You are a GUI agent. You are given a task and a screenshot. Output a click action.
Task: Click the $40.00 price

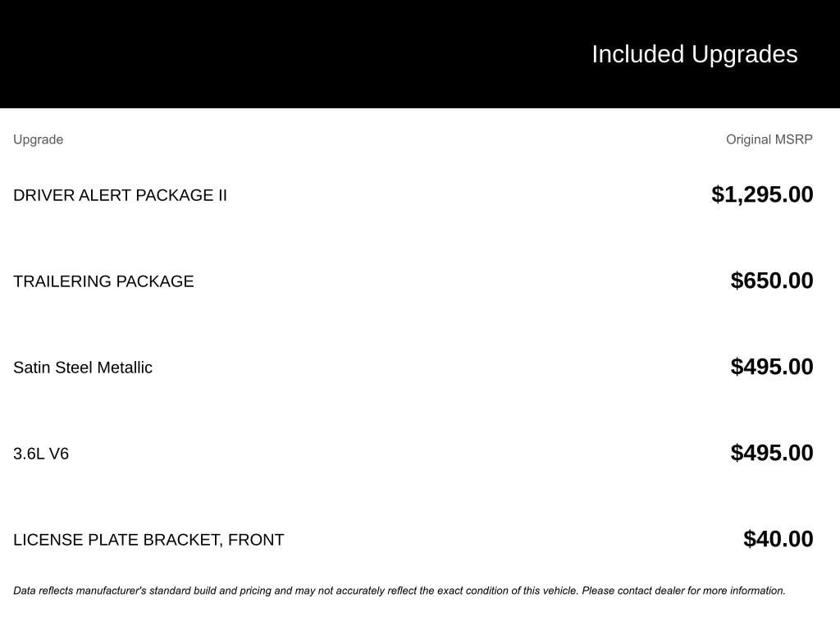(778, 539)
